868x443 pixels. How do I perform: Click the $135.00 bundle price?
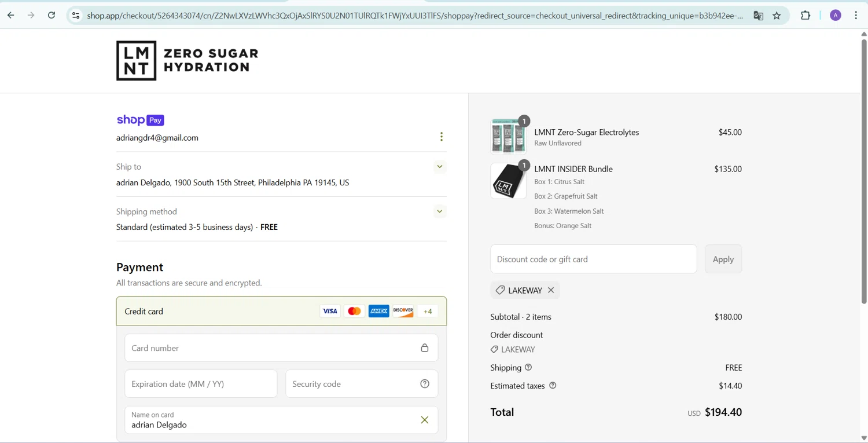(x=728, y=169)
